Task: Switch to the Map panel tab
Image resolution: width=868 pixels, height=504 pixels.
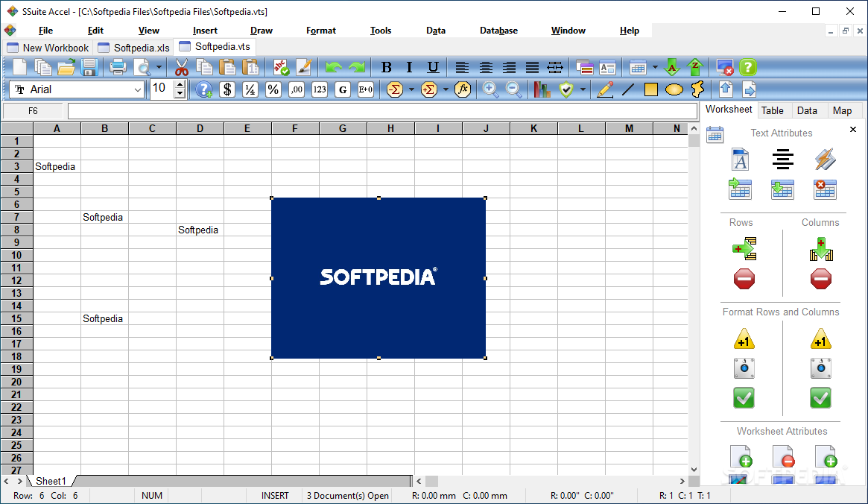Action: [x=842, y=110]
